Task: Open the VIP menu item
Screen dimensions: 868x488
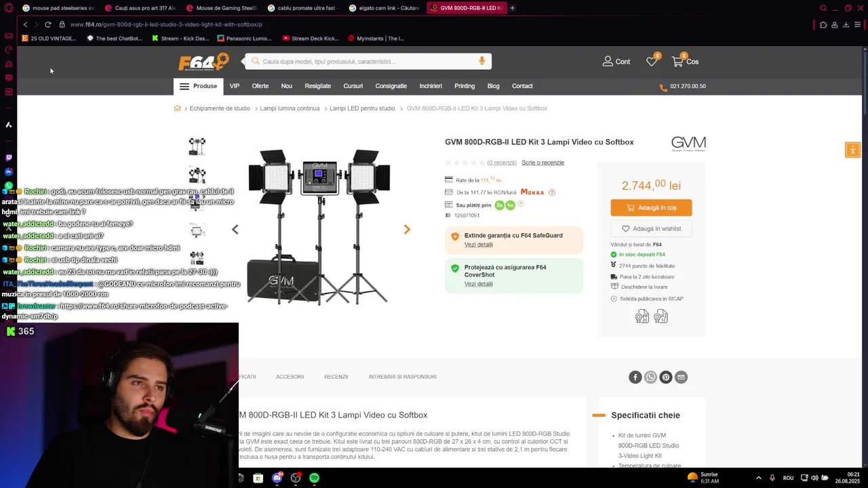Action: tap(235, 86)
